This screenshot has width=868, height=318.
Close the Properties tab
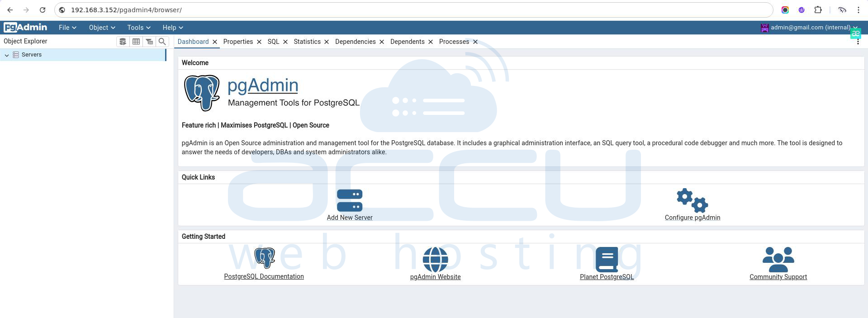click(259, 42)
